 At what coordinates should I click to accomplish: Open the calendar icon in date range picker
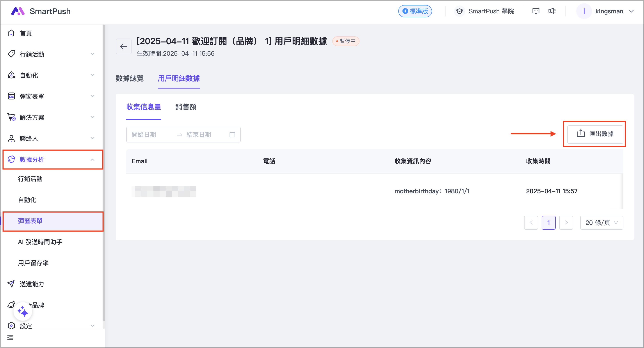[x=232, y=135]
